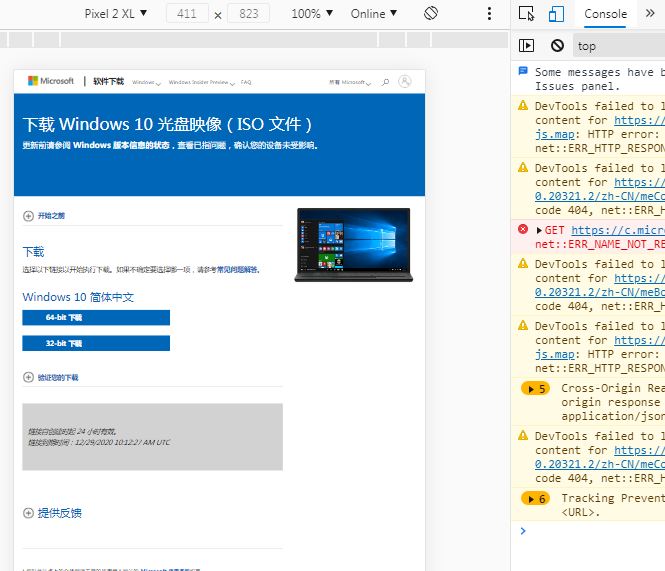Click the rotate screen icon

click(x=431, y=14)
